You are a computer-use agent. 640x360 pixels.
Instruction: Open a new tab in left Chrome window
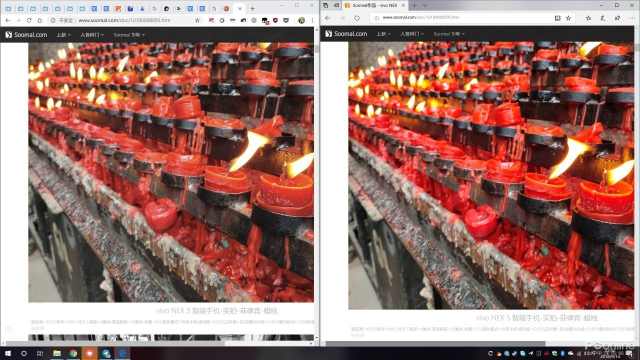(x=252, y=8)
